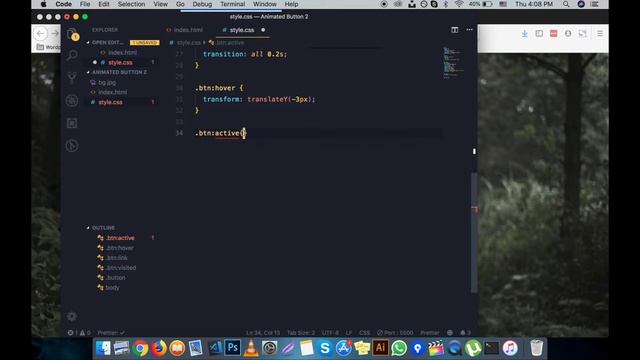The width and height of the screenshot is (640, 360).
Task: Change UTF-8 encoding in status bar
Action: click(330, 333)
